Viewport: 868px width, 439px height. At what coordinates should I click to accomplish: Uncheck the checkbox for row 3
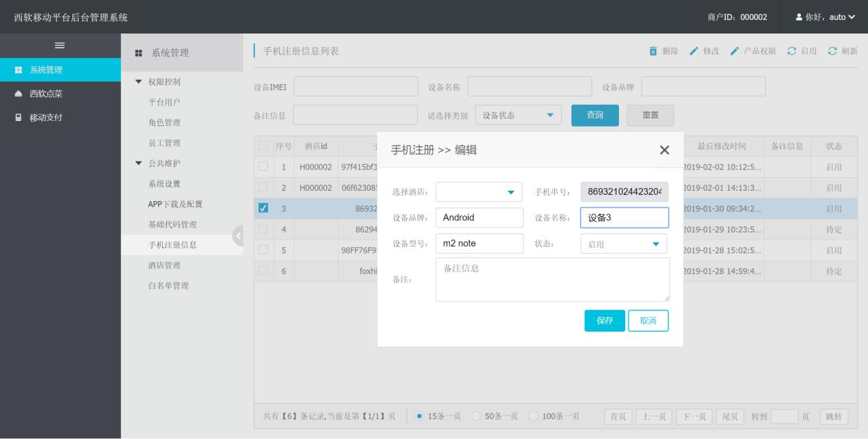pos(263,208)
